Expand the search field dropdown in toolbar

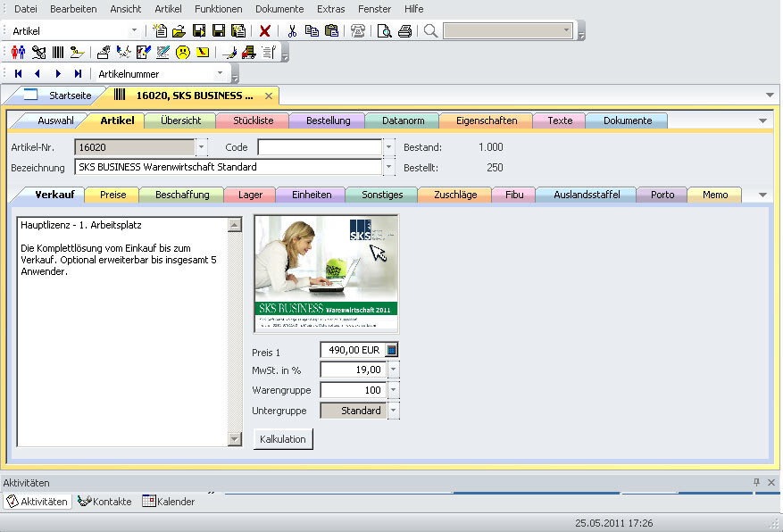(566, 30)
